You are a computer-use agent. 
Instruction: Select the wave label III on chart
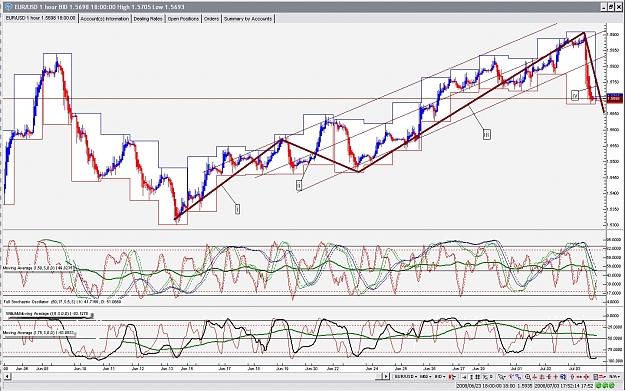(x=487, y=135)
